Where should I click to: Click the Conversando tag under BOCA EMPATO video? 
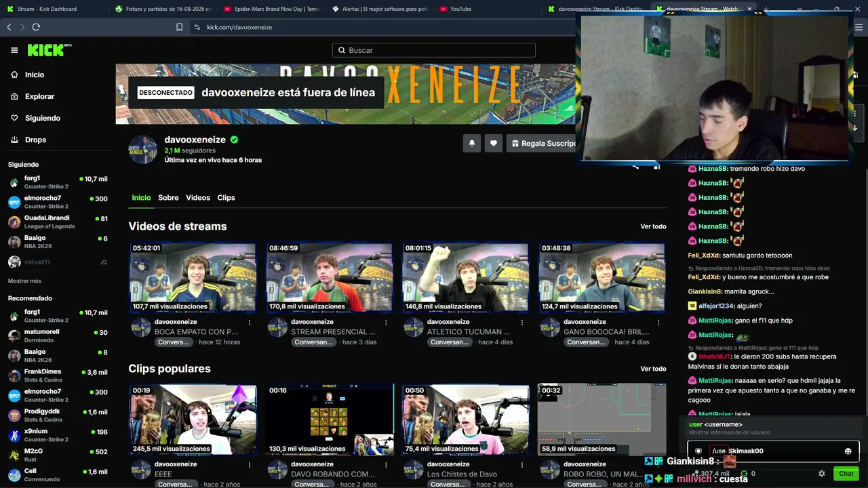pyautogui.click(x=174, y=342)
